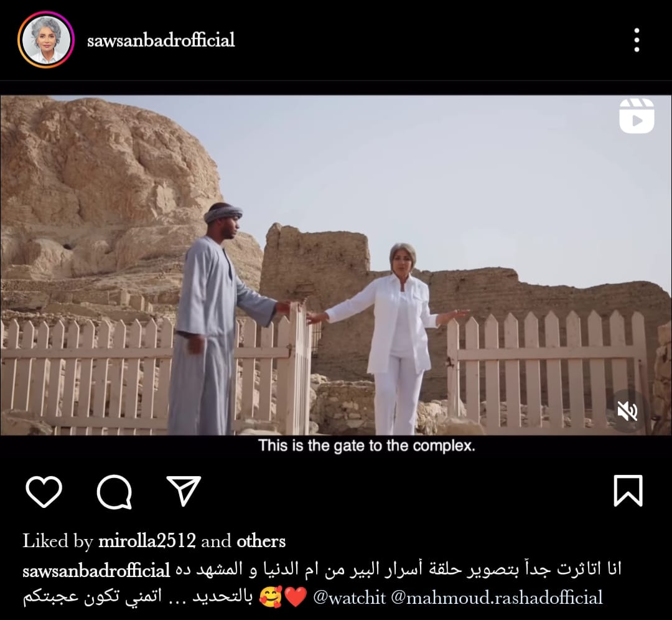Open the @watchit mention in the caption

[349, 597]
